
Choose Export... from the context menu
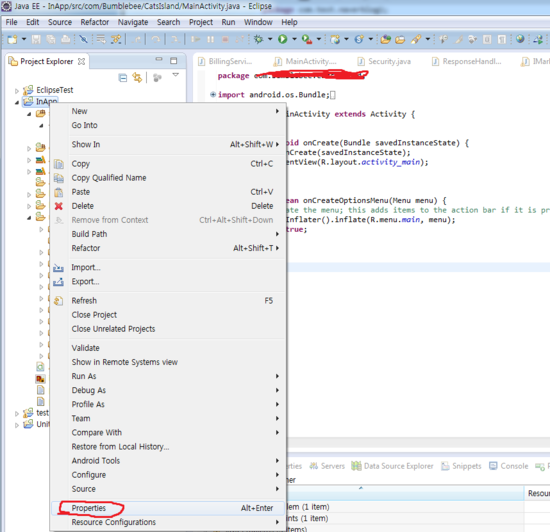(168, 282)
